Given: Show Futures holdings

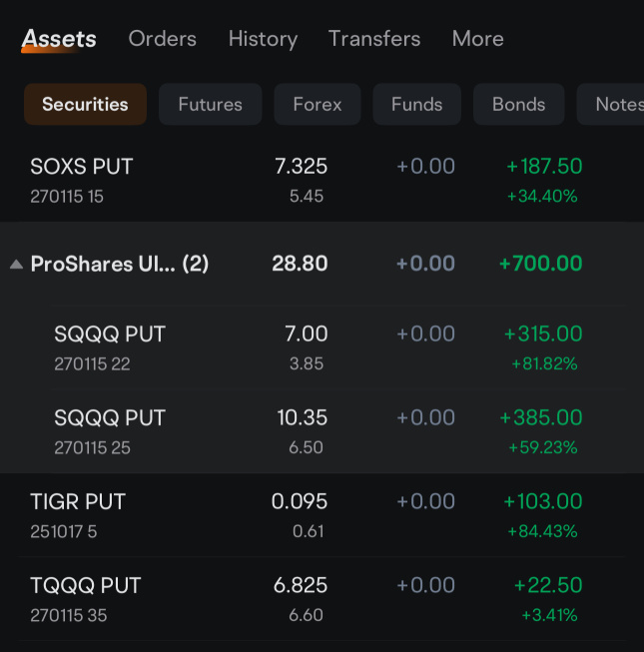Looking at the screenshot, I should coord(210,104).
